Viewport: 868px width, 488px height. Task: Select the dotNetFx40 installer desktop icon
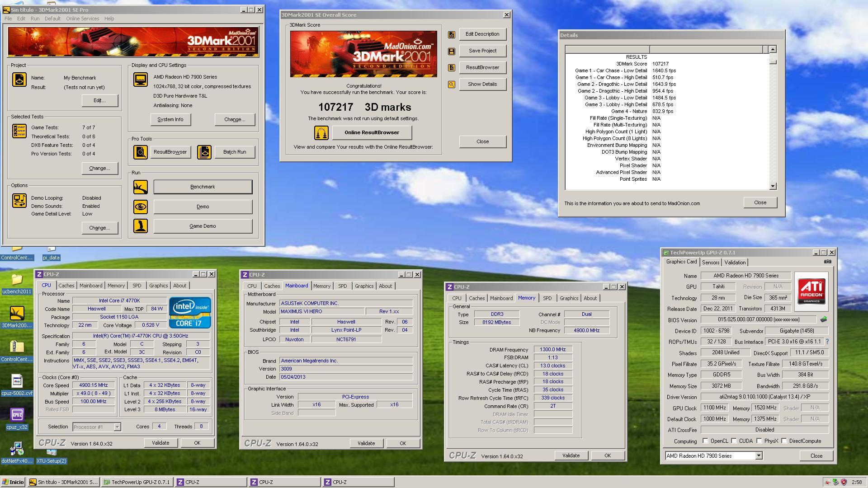(17, 453)
